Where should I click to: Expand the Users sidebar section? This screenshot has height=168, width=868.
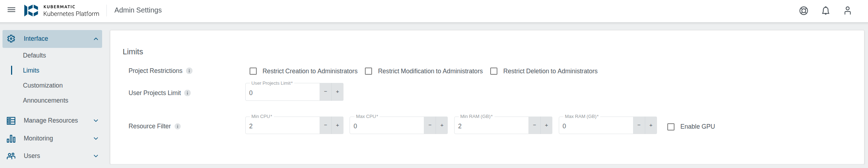click(x=96, y=156)
